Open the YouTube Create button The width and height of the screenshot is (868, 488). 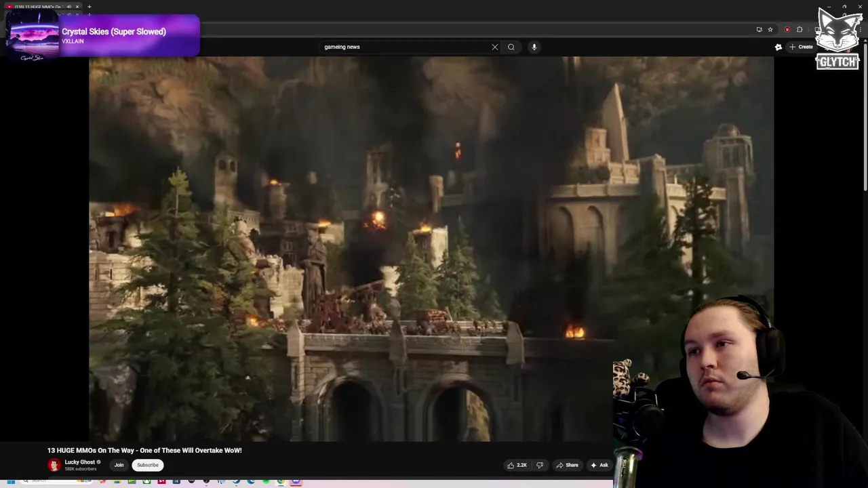coord(802,47)
